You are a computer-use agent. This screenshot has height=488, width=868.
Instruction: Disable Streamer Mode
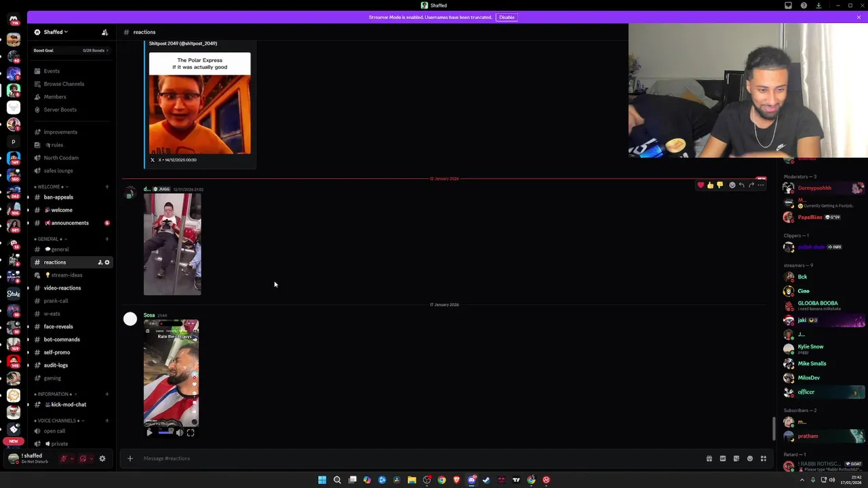click(507, 17)
